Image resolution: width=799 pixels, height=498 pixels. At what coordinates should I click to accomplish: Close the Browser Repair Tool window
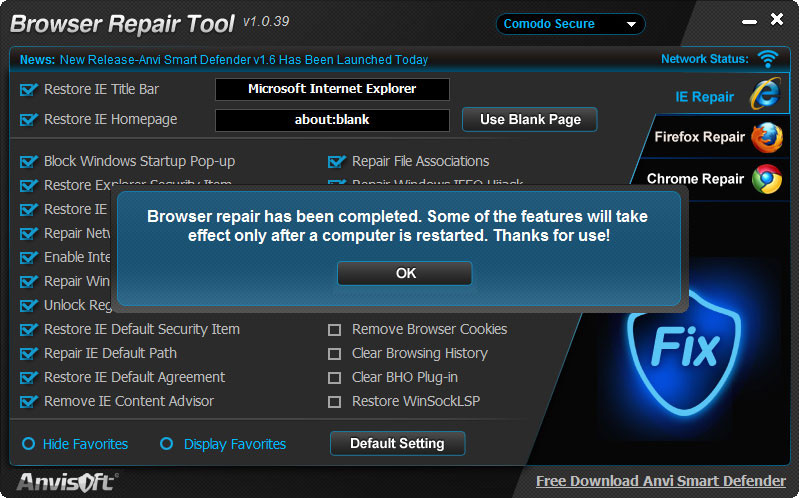777,19
